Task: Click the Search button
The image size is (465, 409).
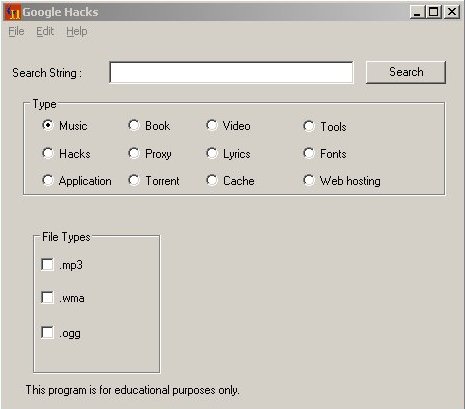Action: [x=406, y=72]
